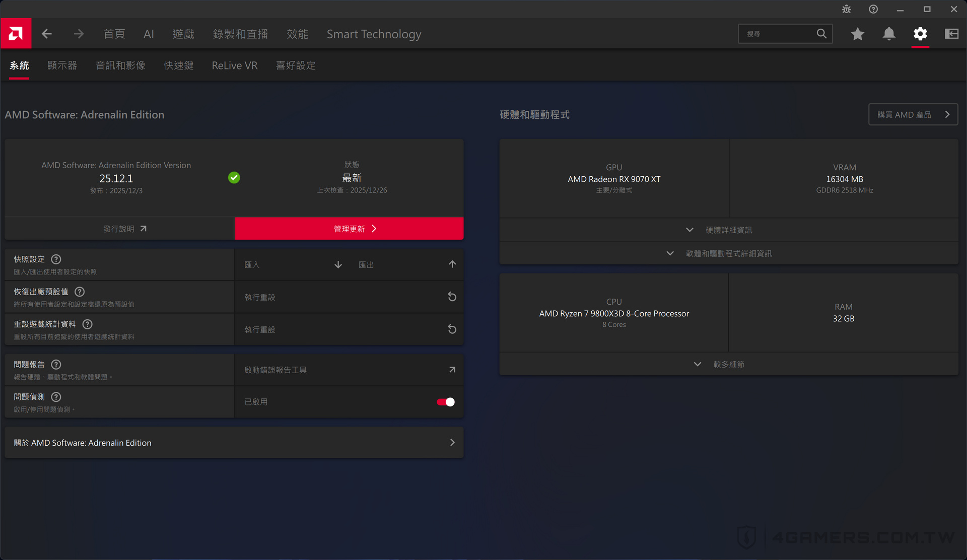
Task: Click the AMD logo in top-left corner
Action: (x=16, y=33)
